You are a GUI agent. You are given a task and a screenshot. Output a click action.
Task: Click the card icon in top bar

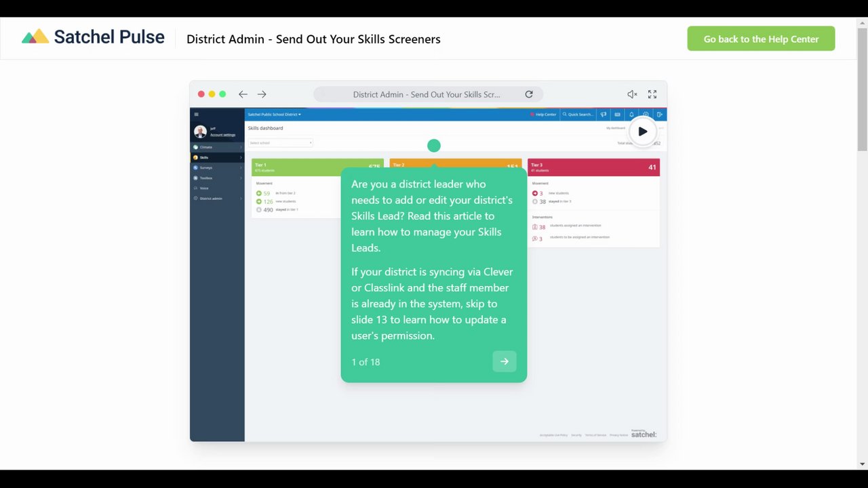(x=617, y=115)
